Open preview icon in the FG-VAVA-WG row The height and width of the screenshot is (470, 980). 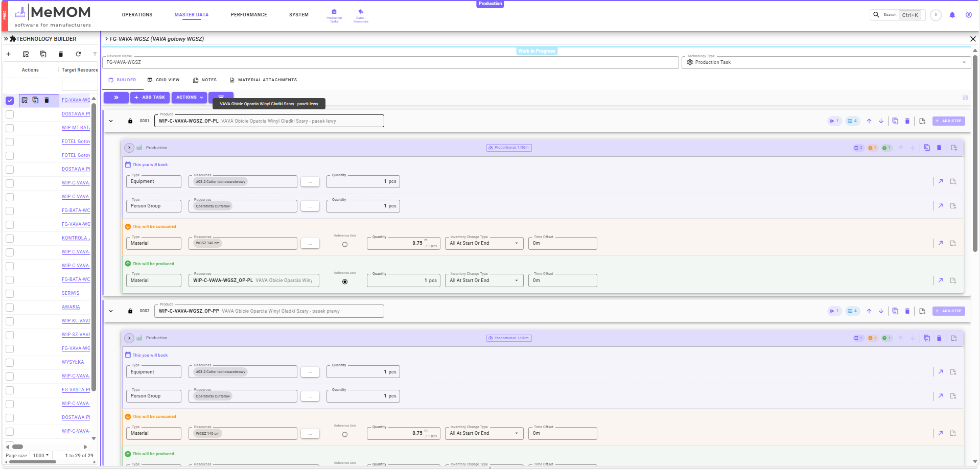[25, 100]
